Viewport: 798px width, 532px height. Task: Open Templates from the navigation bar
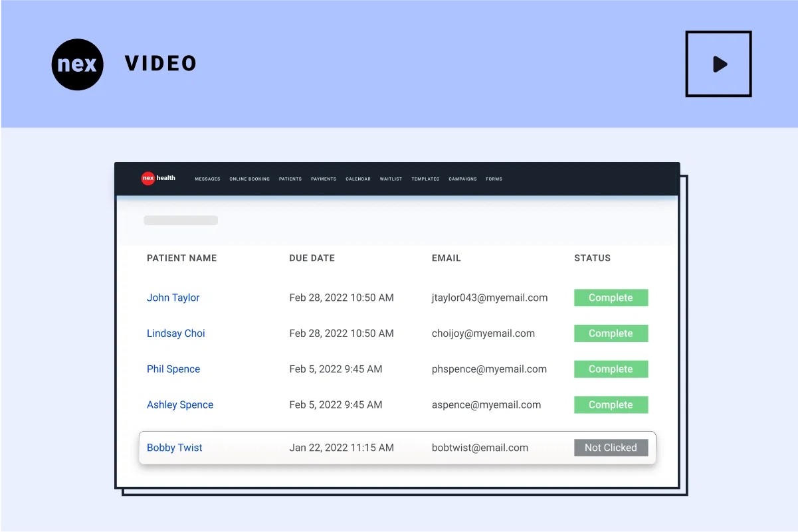(425, 179)
